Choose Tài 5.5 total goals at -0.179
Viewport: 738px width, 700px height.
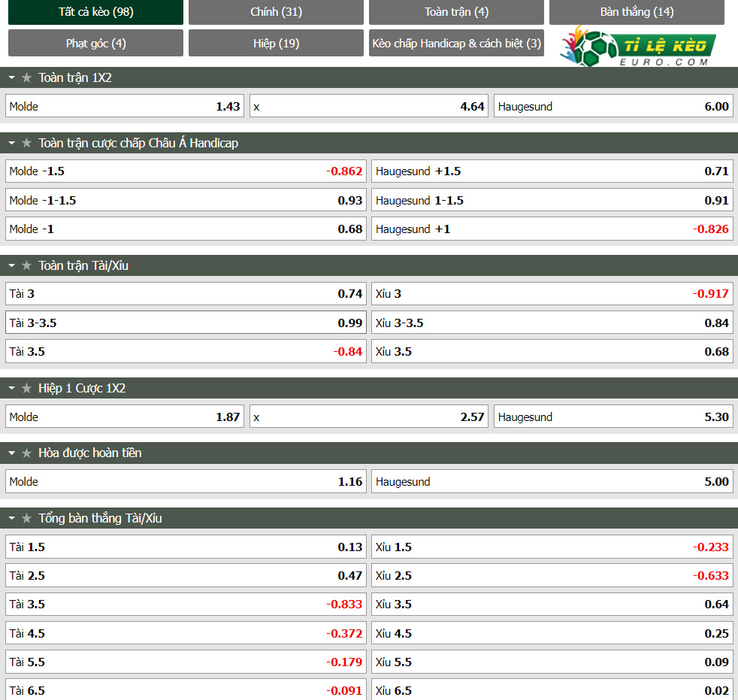[x=186, y=662]
